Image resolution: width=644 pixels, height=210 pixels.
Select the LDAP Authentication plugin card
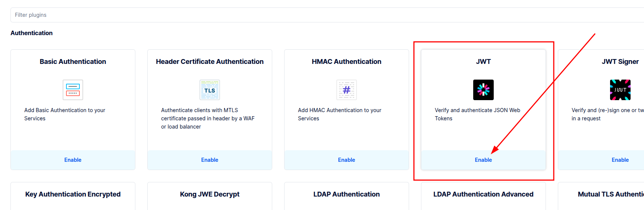[346, 194]
